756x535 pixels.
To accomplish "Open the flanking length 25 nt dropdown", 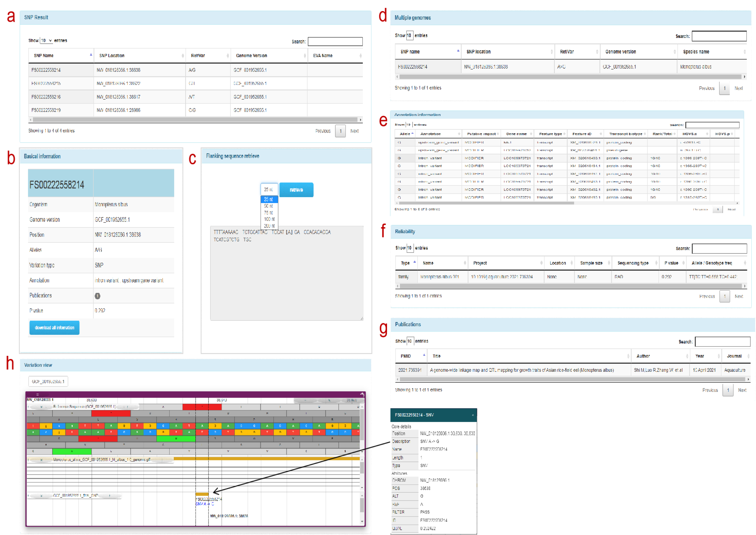I will (x=269, y=190).
